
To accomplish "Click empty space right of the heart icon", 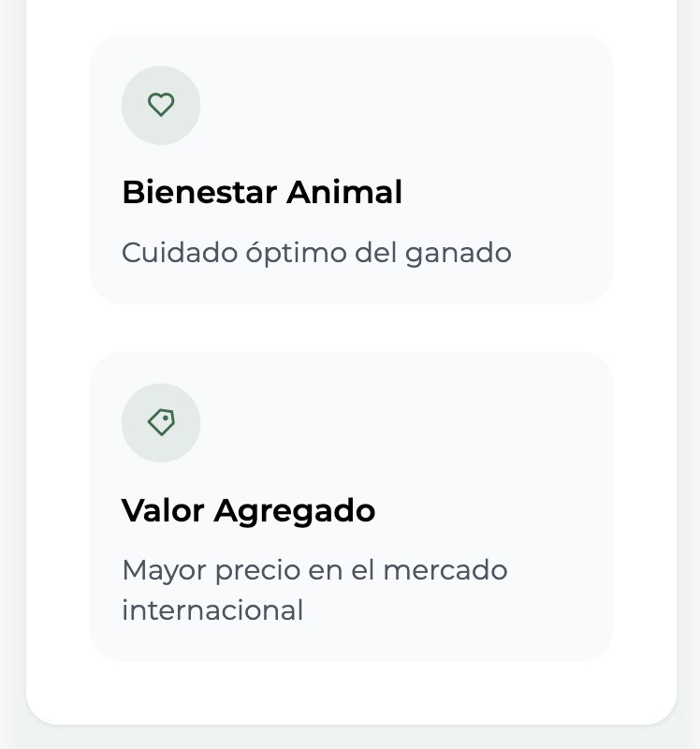I will [402, 105].
